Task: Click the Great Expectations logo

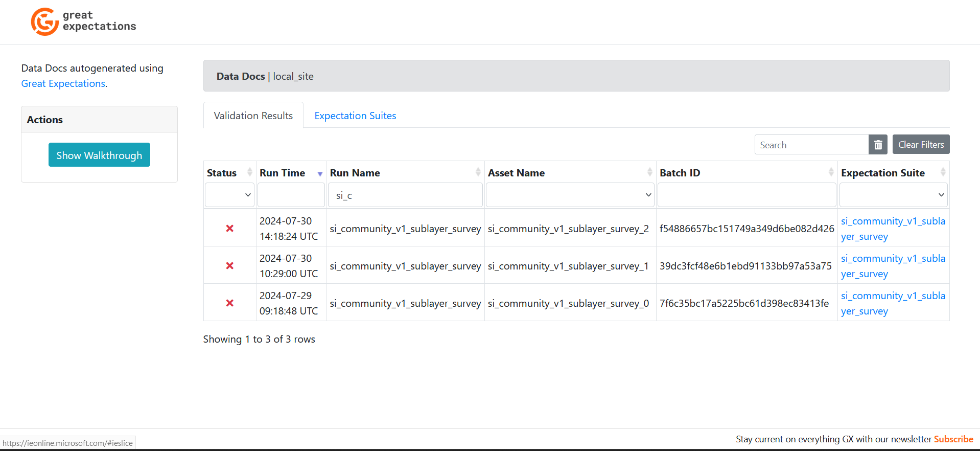Action: point(83,21)
